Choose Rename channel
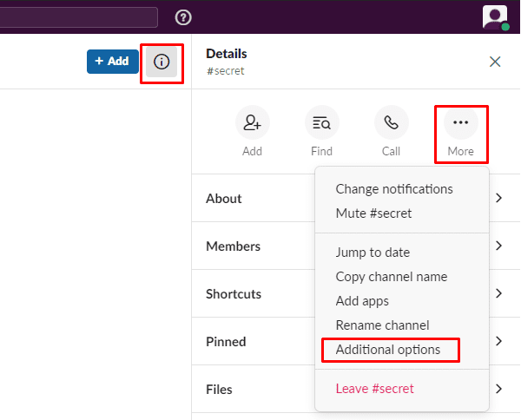The height and width of the screenshot is (420, 521). (x=382, y=325)
